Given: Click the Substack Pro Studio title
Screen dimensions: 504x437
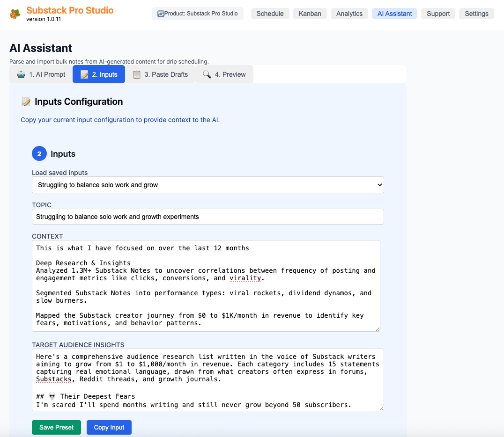Looking at the screenshot, I should [70, 10].
